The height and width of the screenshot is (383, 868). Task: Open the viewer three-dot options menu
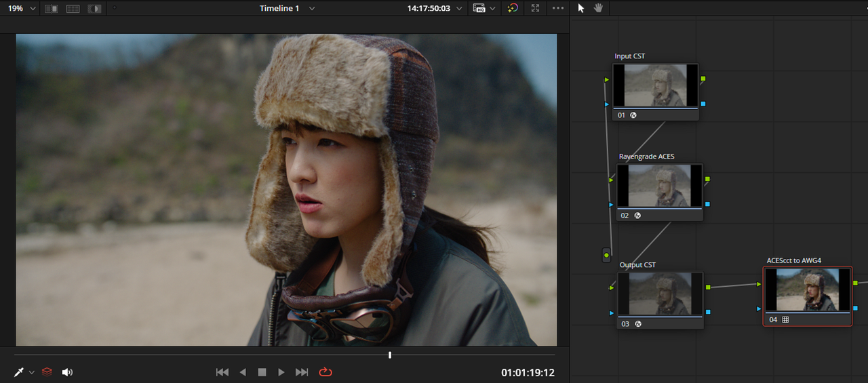pyautogui.click(x=558, y=8)
